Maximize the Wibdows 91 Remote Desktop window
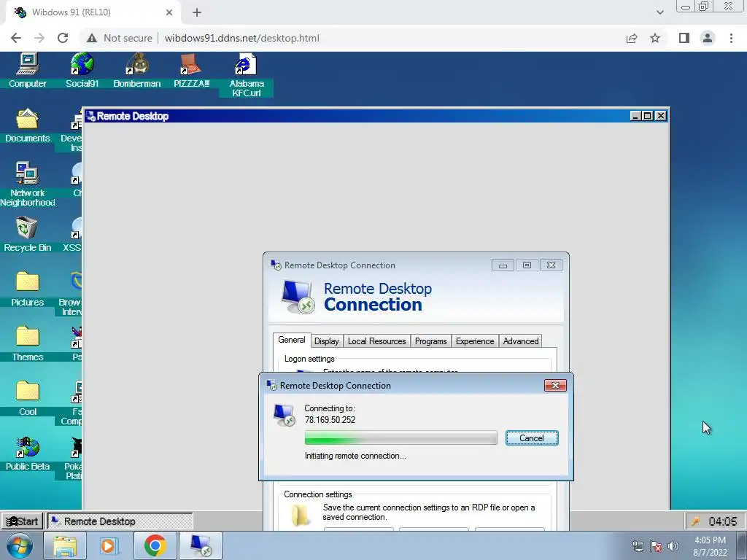 click(648, 116)
